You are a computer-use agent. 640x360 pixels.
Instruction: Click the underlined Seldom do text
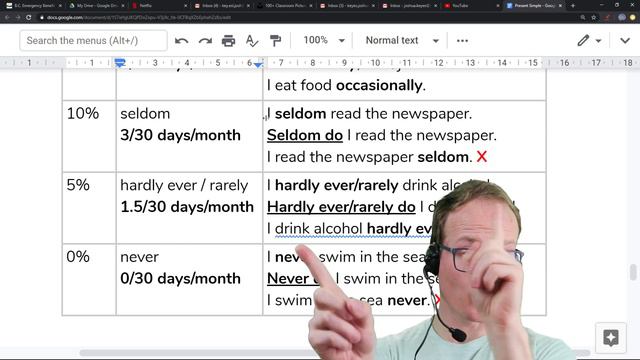click(305, 136)
